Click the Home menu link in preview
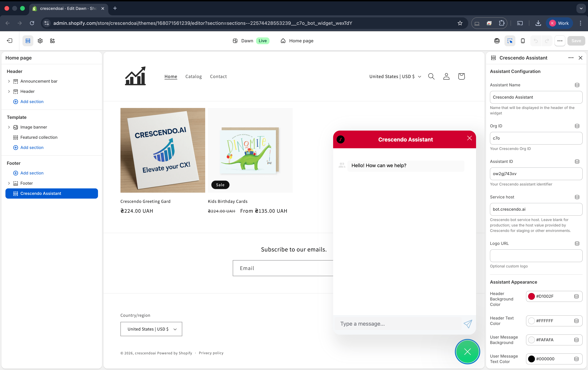This screenshot has height=370, width=588. tap(171, 77)
